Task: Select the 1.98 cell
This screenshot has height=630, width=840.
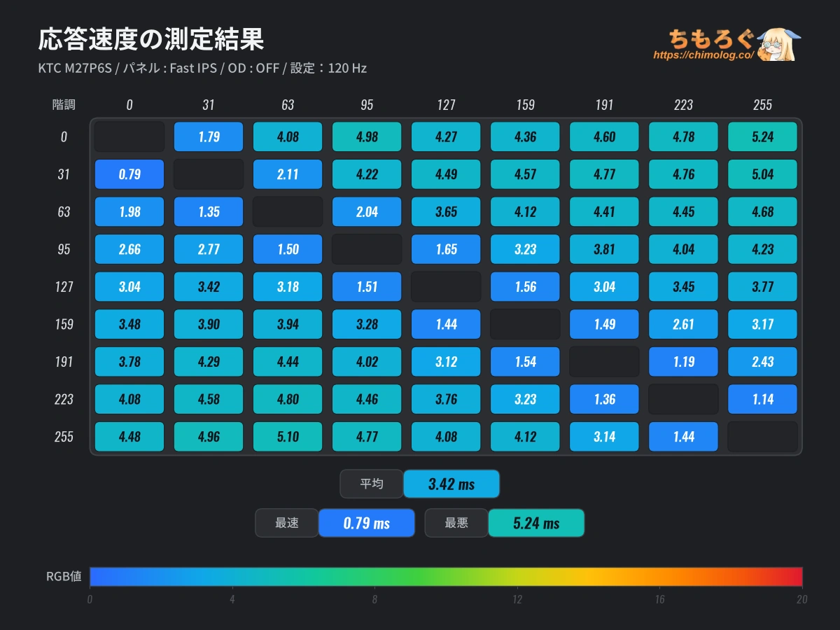Action: (129, 211)
